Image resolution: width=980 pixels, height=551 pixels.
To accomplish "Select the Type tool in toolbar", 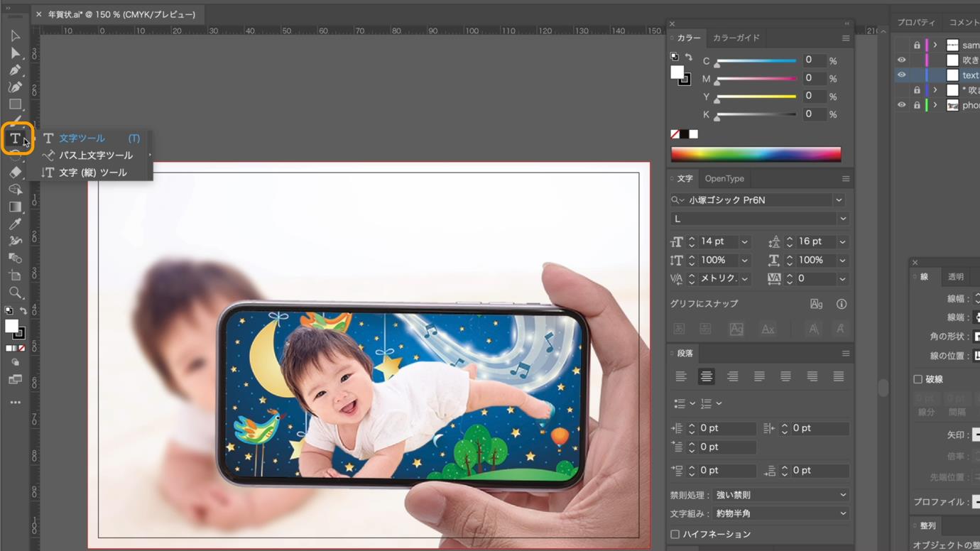I will tap(15, 138).
